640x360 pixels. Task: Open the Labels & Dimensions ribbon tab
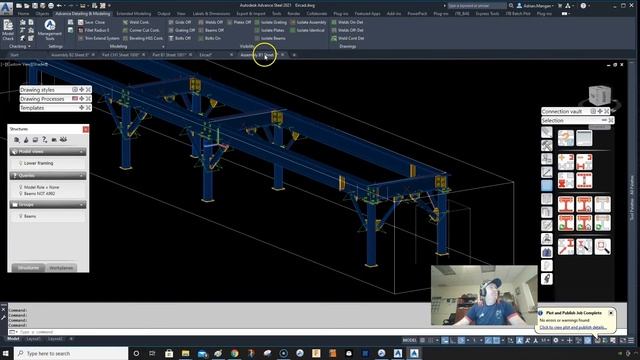[211, 13]
